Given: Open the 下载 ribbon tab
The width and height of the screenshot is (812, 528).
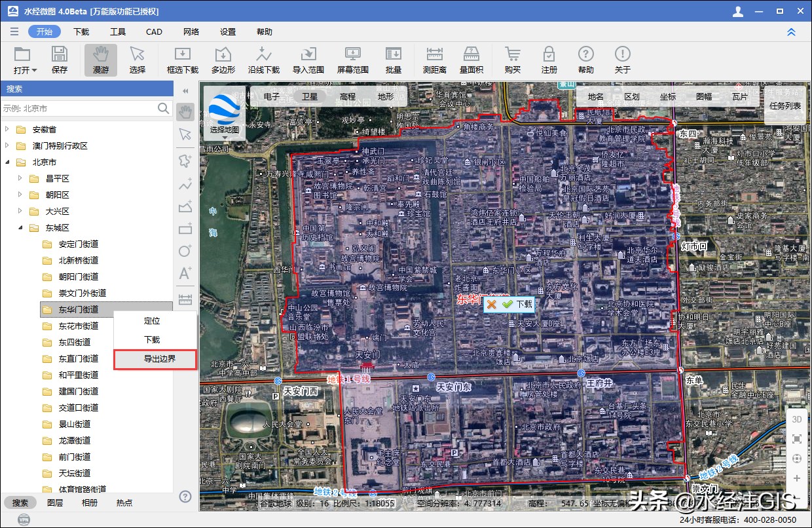Looking at the screenshot, I should (81, 31).
